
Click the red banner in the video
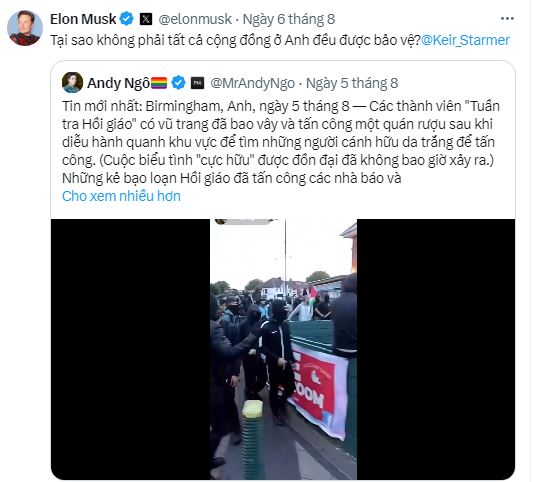319,389
